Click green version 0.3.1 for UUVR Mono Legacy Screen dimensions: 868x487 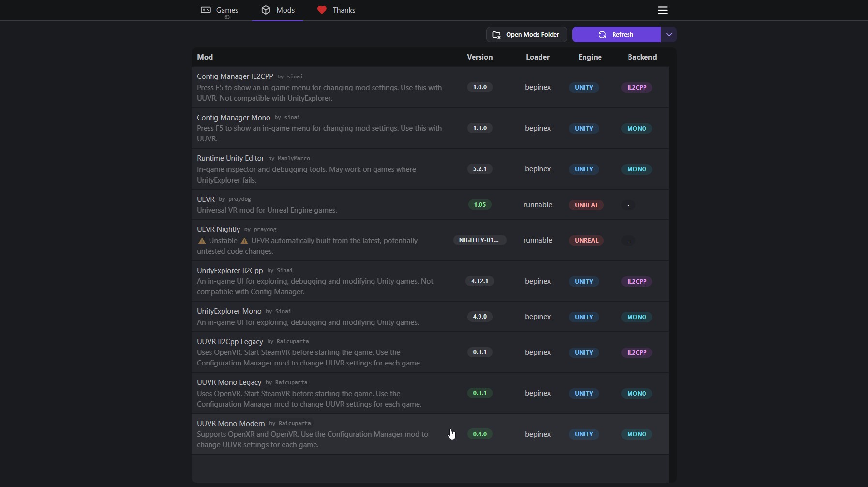[x=480, y=393]
